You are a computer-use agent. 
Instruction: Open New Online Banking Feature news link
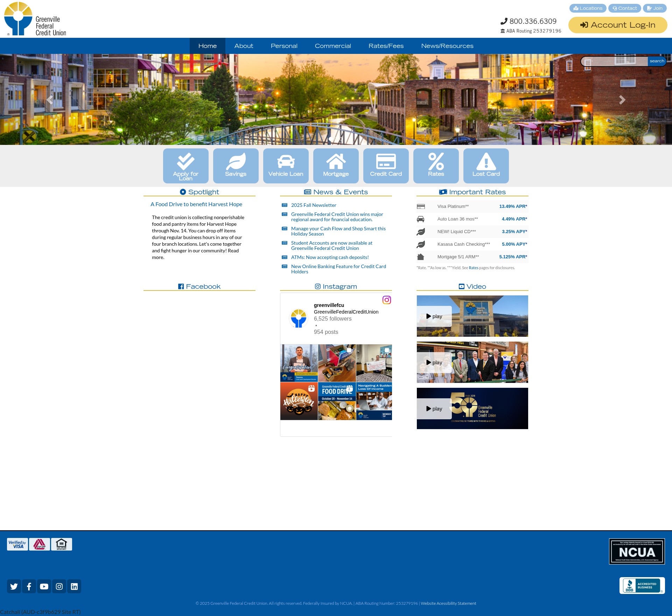(338, 269)
